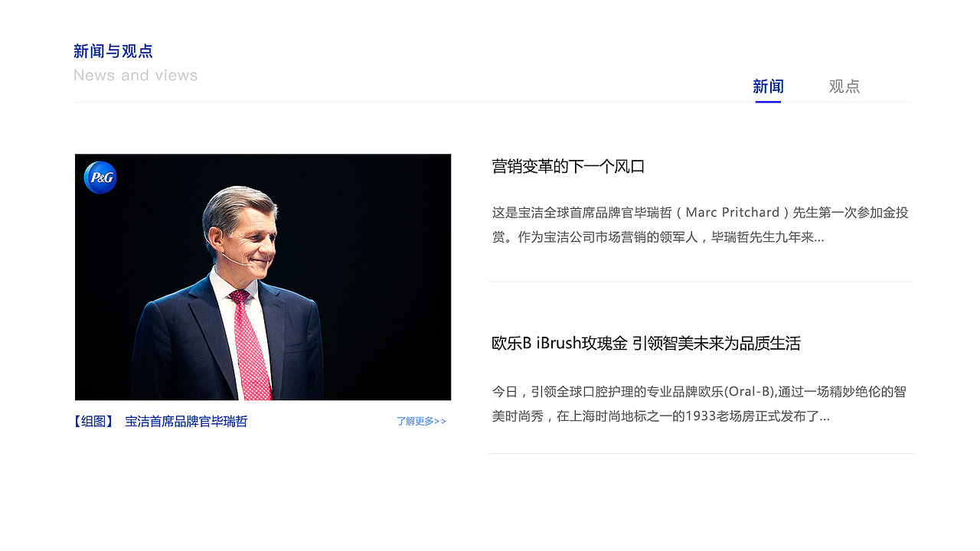
Task: Open 了解更多>> link
Action: 421,422
